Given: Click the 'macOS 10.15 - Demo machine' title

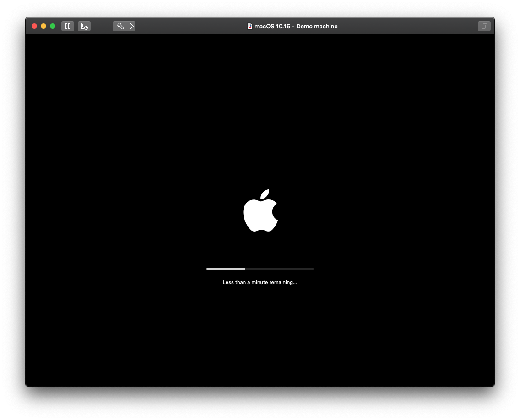Looking at the screenshot, I should 296,26.
